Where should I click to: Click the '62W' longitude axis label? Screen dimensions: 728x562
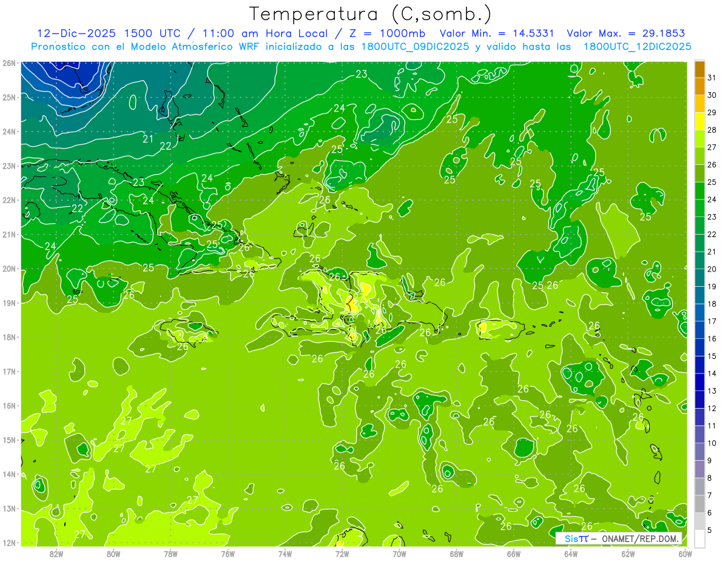(629, 553)
